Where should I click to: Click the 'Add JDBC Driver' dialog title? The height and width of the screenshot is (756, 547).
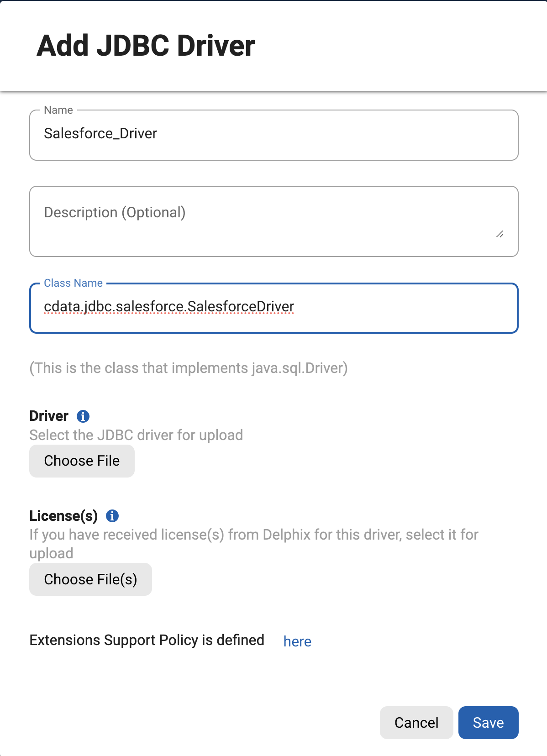click(x=146, y=46)
